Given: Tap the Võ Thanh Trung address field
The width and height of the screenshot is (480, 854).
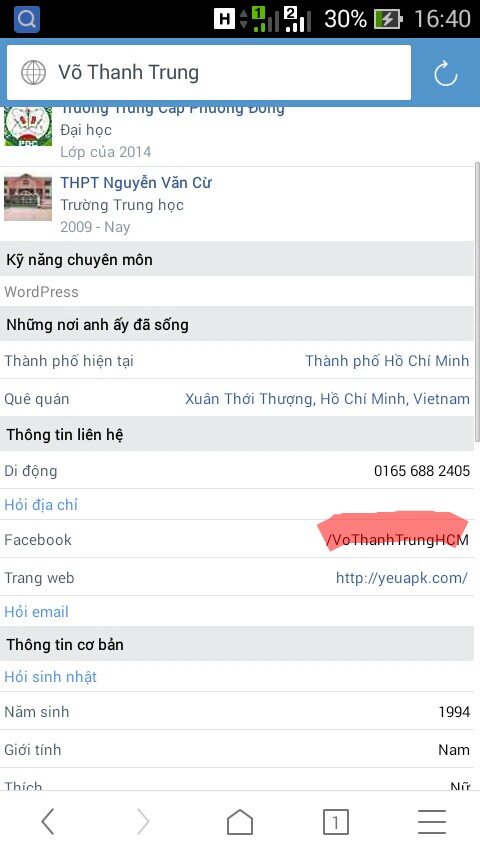Looking at the screenshot, I should [209, 72].
